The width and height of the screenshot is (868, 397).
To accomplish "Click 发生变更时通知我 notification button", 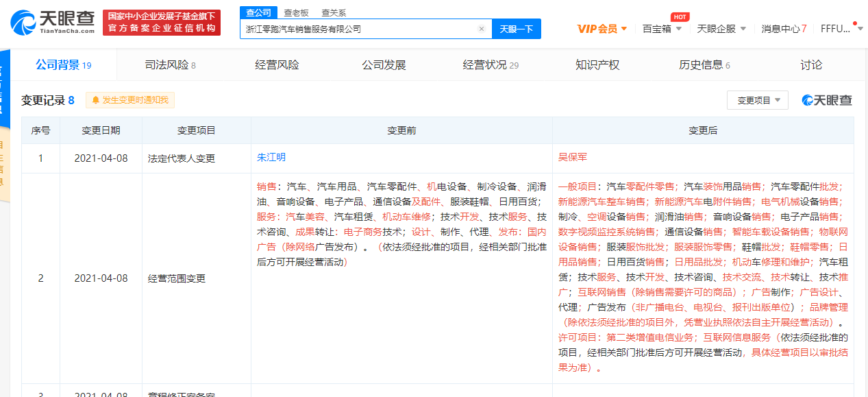I will point(130,100).
